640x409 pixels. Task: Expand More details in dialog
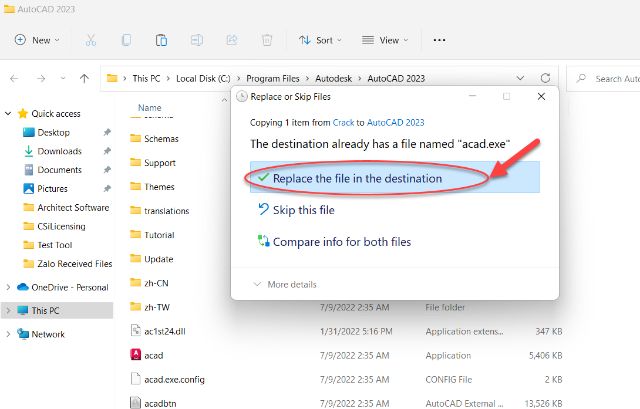coord(285,285)
